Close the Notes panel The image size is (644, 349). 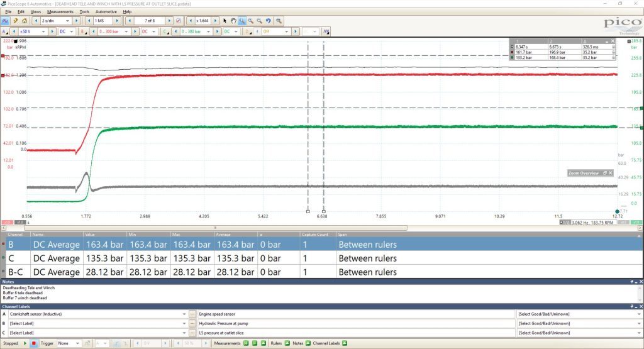click(640, 282)
